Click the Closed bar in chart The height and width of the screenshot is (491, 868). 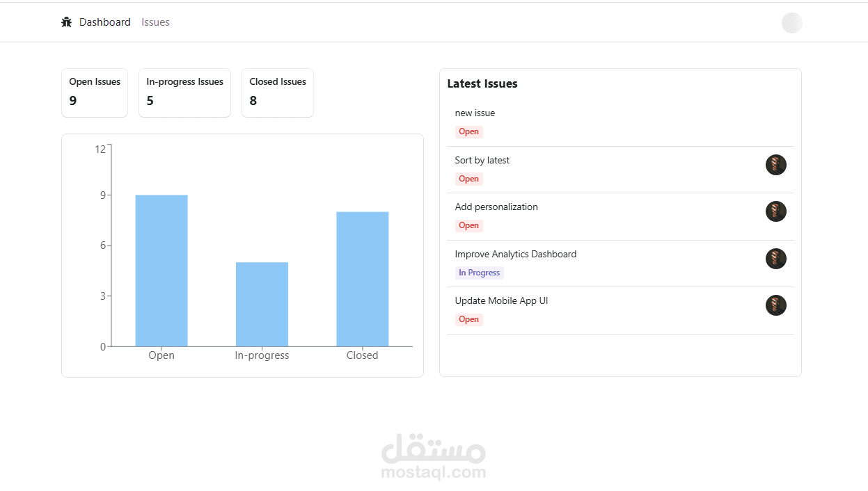363,279
